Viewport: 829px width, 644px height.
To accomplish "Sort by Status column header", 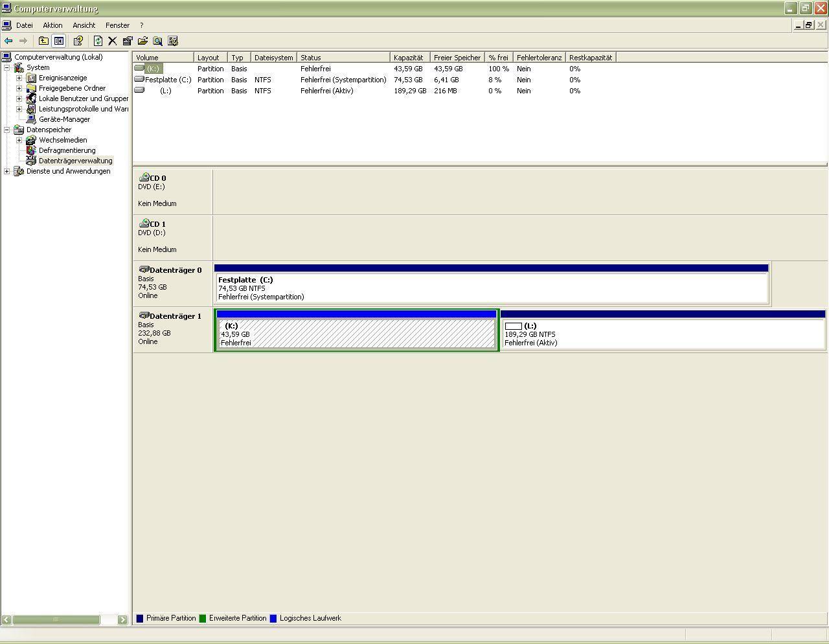I will click(x=343, y=58).
